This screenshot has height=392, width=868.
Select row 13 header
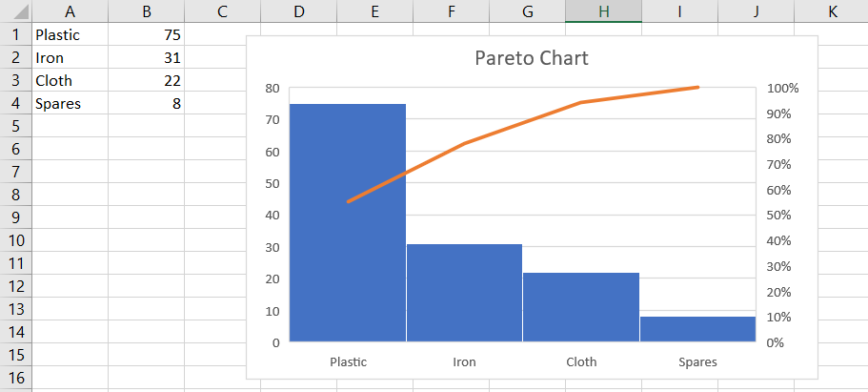click(16, 309)
